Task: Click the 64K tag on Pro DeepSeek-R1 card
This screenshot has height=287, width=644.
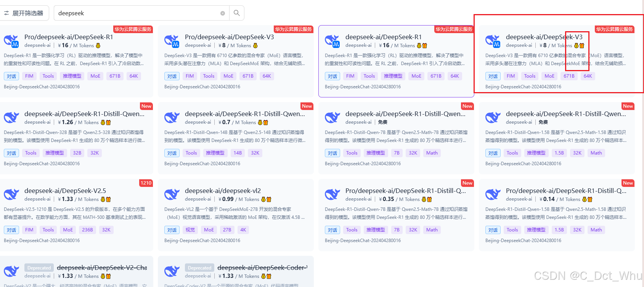Action: point(134,76)
